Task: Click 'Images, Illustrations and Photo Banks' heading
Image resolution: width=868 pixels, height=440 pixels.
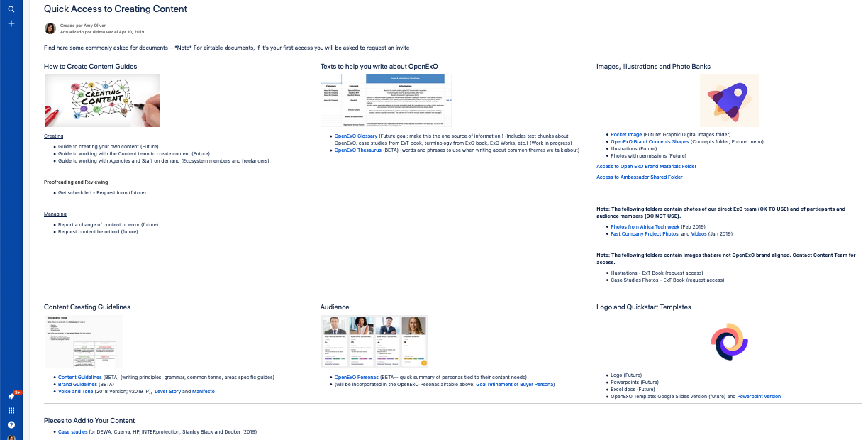Action: point(654,67)
